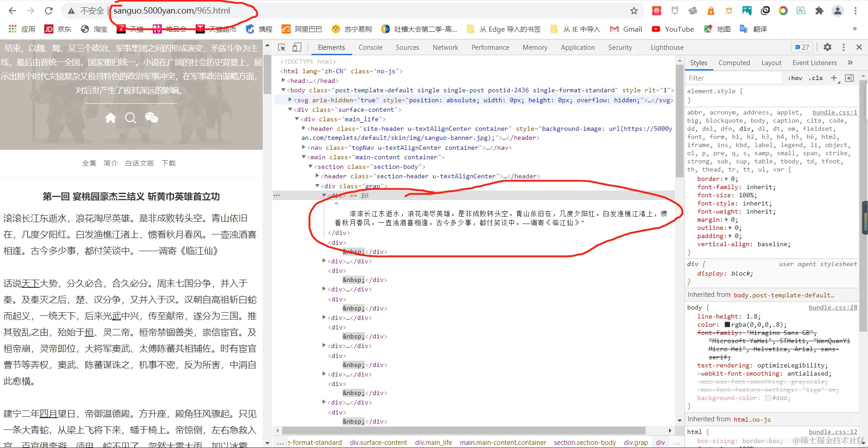Click the rgba color swatch for body color
This screenshot has height=448, width=868.
[726, 324]
